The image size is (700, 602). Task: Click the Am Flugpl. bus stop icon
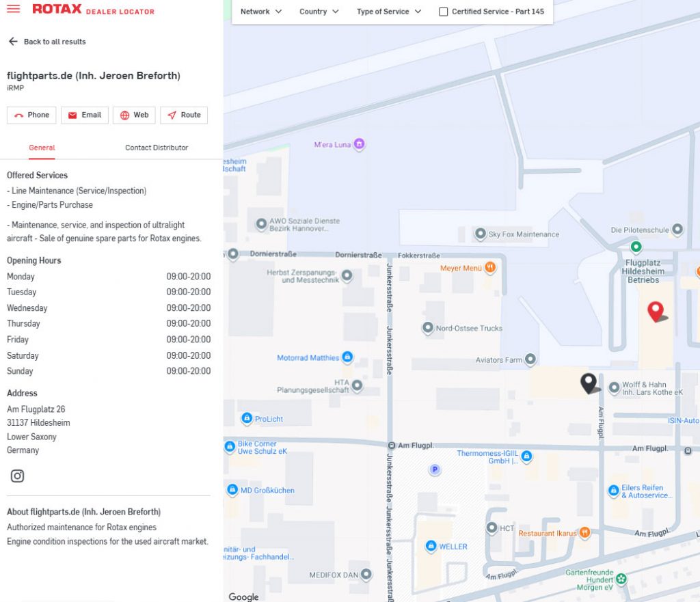(x=392, y=446)
